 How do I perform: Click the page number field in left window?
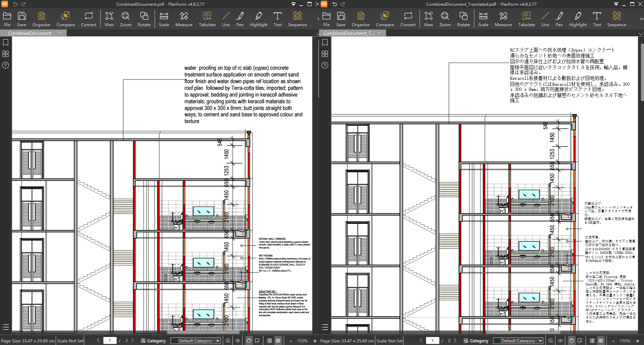(x=110, y=341)
